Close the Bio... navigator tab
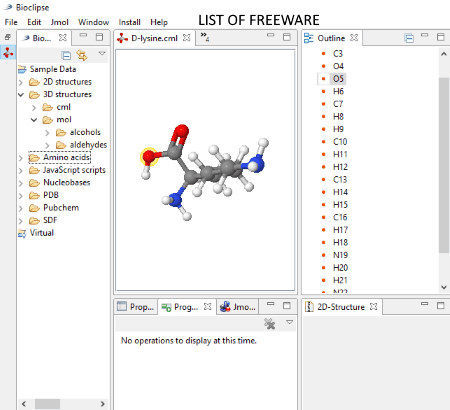450x410 pixels. 63,38
